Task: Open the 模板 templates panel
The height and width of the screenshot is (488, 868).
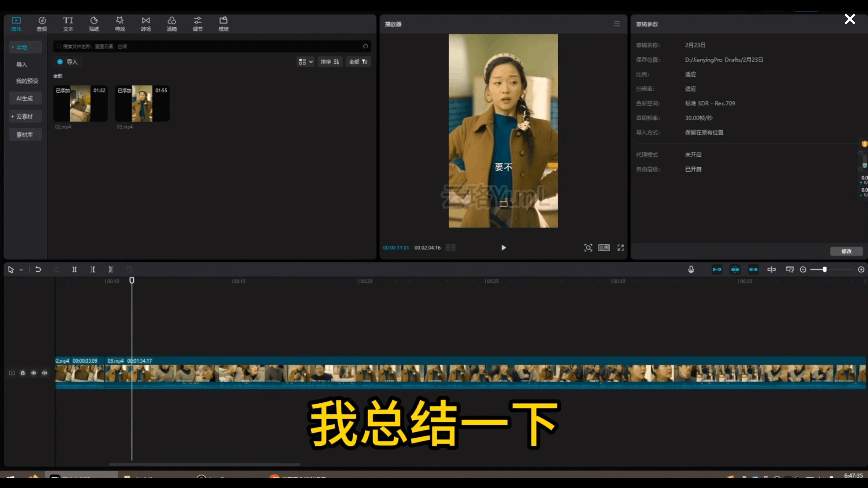Action: click(x=224, y=24)
